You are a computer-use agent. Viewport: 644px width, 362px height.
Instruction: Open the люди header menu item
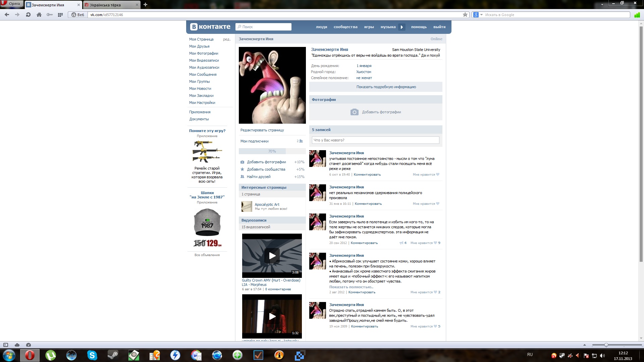tap(321, 27)
